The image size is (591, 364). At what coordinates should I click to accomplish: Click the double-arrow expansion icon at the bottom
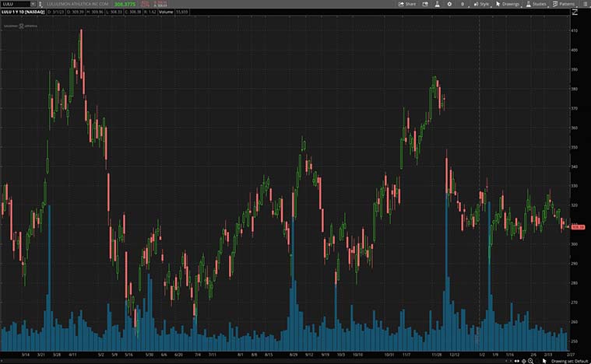517,361
